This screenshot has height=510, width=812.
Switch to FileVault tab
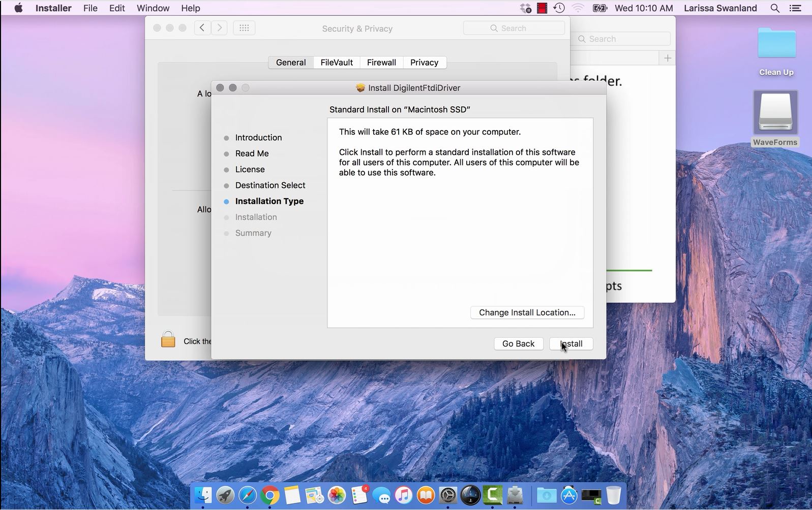[337, 62]
